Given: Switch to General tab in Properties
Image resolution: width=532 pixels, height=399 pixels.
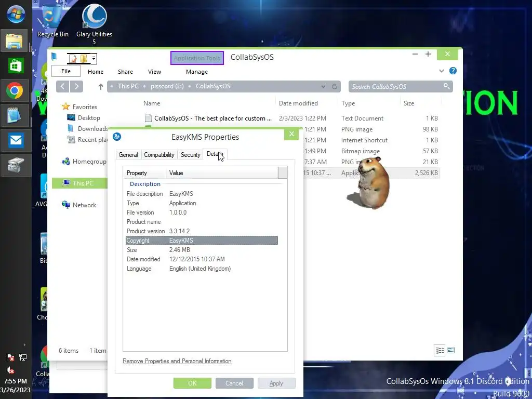Looking at the screenshot, I should [128, 155].
